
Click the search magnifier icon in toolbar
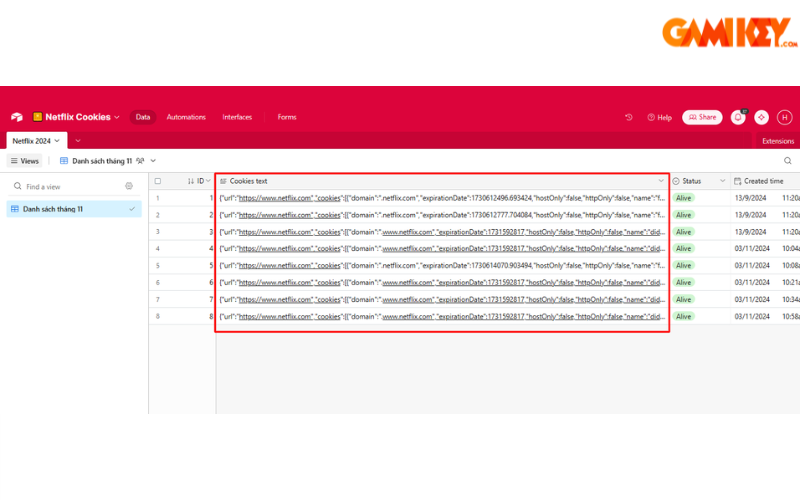tap(788, 161)
